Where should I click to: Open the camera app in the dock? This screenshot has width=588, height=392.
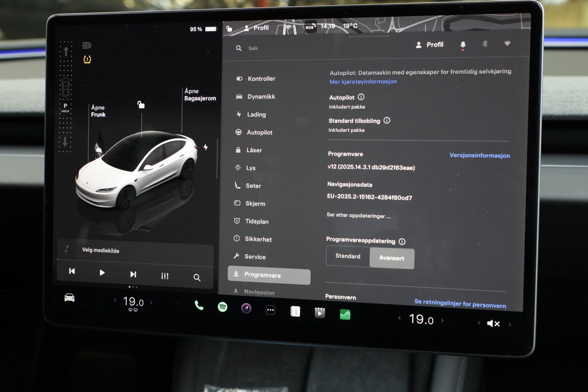pyautogui.click(x=247, y=308)
